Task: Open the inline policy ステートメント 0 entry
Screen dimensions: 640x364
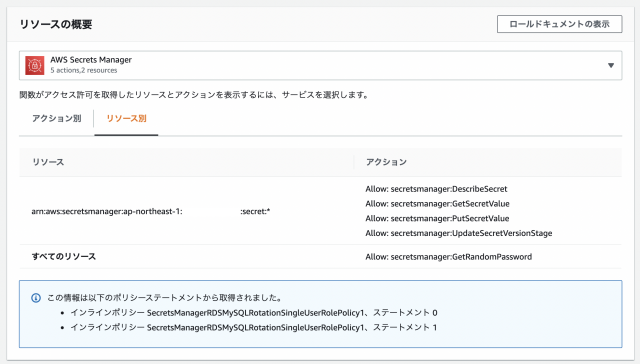Action: coord(253,313)
